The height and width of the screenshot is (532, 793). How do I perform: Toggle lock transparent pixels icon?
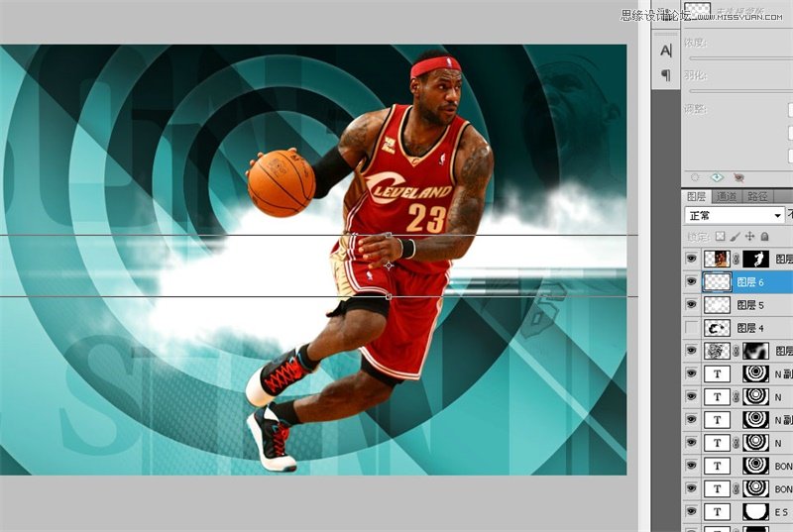(x=721, y=236)
